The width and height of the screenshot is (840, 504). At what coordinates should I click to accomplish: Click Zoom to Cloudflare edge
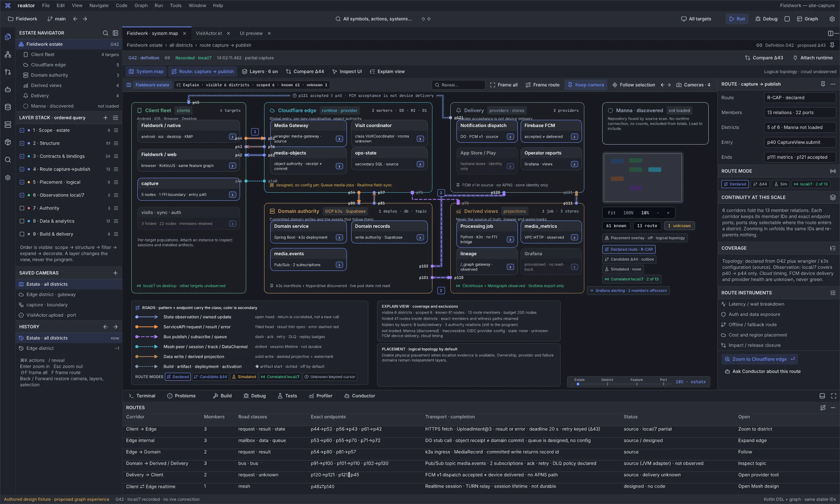[759, 359]
